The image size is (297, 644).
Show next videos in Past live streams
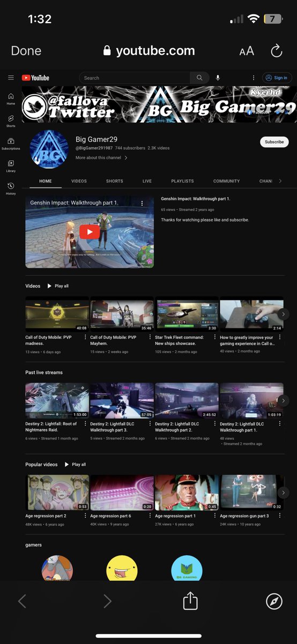click(284, 400)
